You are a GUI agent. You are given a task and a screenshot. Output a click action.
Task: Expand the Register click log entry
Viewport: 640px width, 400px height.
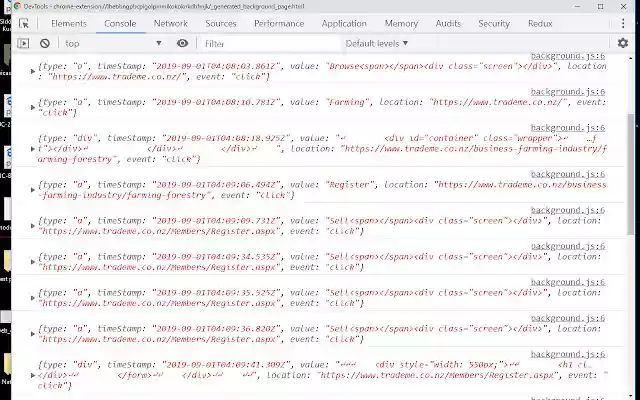click(x=33, y=190)
